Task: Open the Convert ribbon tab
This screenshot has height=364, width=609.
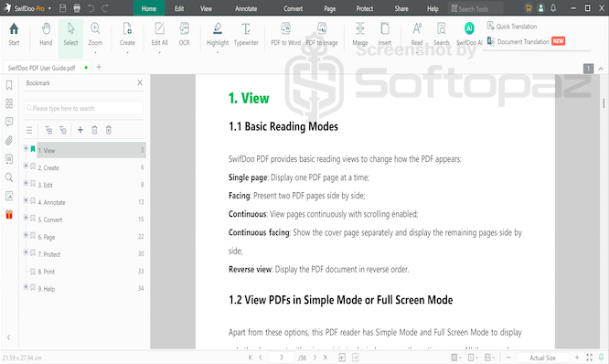Action: [x=293, y=8]
